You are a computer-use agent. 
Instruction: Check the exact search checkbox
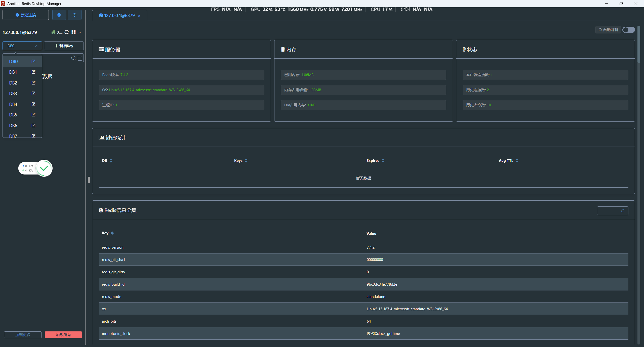[80, 58]
